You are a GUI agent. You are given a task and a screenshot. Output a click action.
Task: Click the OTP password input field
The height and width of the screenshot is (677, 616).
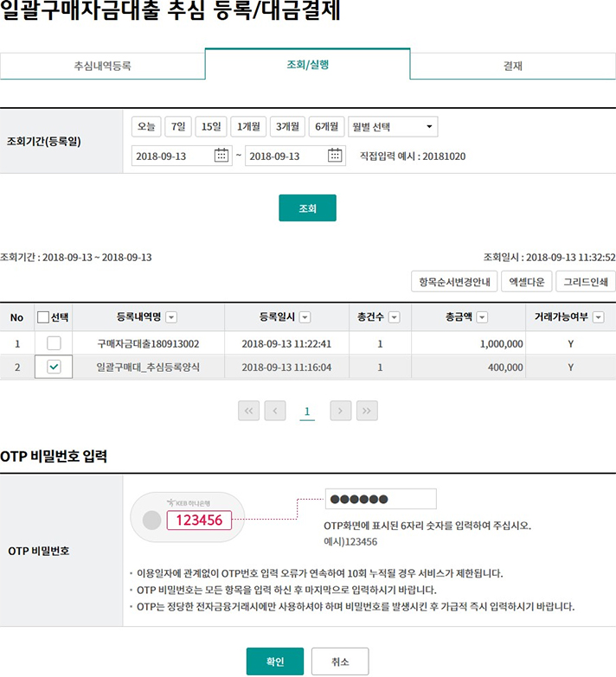381,499
